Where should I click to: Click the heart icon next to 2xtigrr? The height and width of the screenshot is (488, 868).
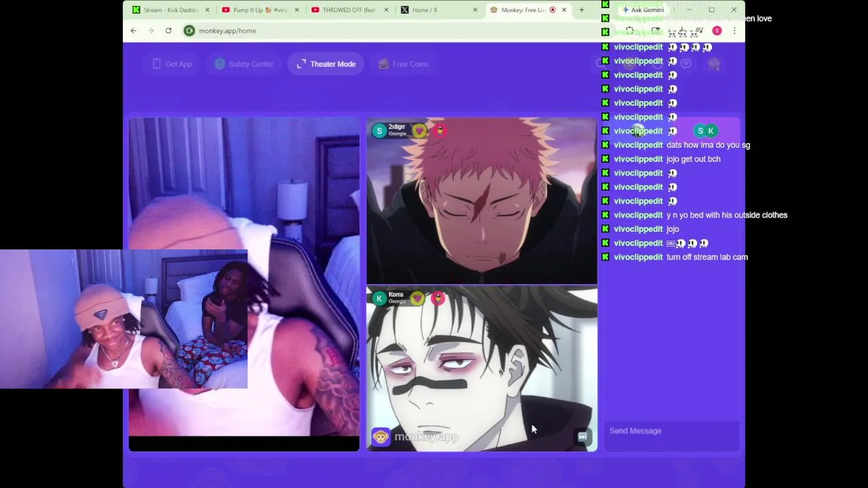coord(419,131)
